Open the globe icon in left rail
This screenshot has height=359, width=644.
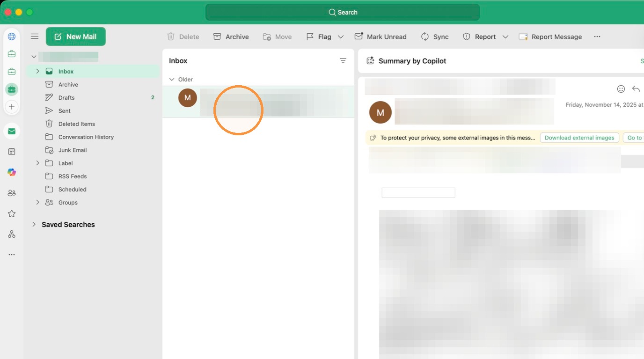pyautogui.click(x=12, y=37)
